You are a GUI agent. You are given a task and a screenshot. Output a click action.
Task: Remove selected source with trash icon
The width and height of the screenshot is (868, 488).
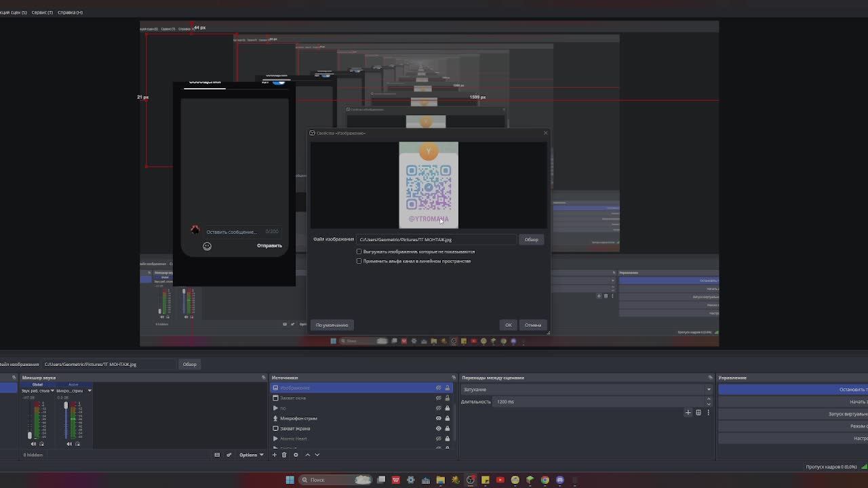tap(284, 455)
